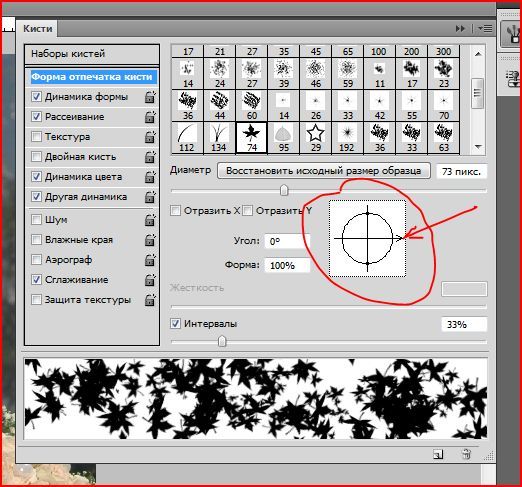Viewport: 522px width, 487px height.
Task: Select the grass brush 134
Action: pyautogui.click(x=219, y=138)
